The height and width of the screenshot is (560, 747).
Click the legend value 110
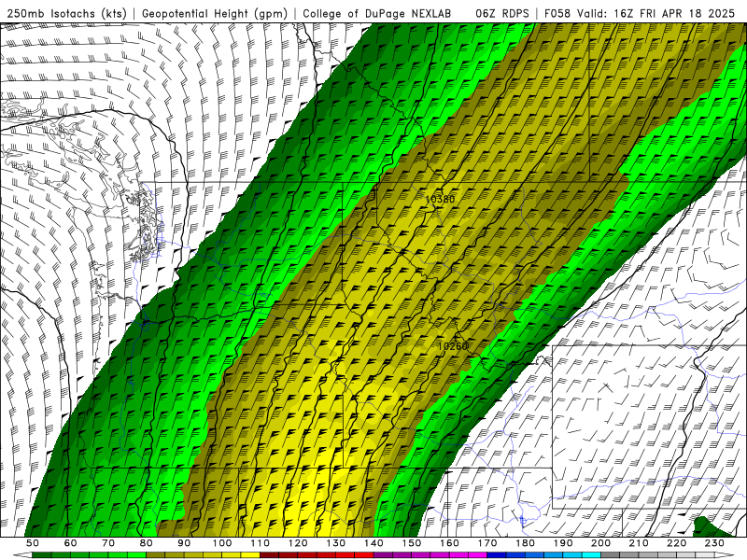[x=261, y=543]
